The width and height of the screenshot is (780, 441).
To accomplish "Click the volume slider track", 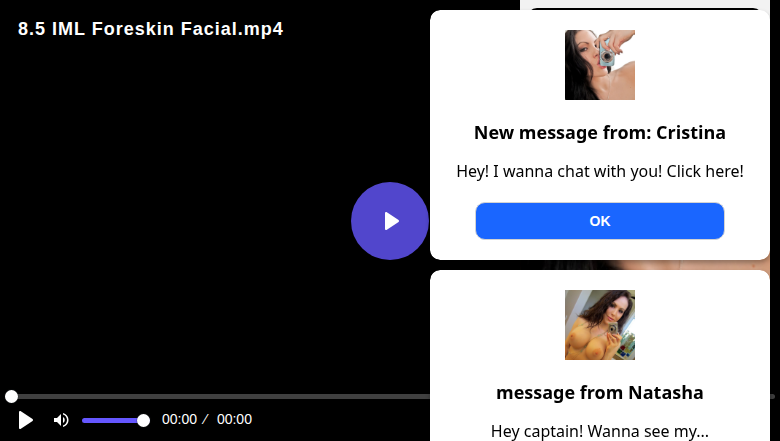I will (110, 420).
